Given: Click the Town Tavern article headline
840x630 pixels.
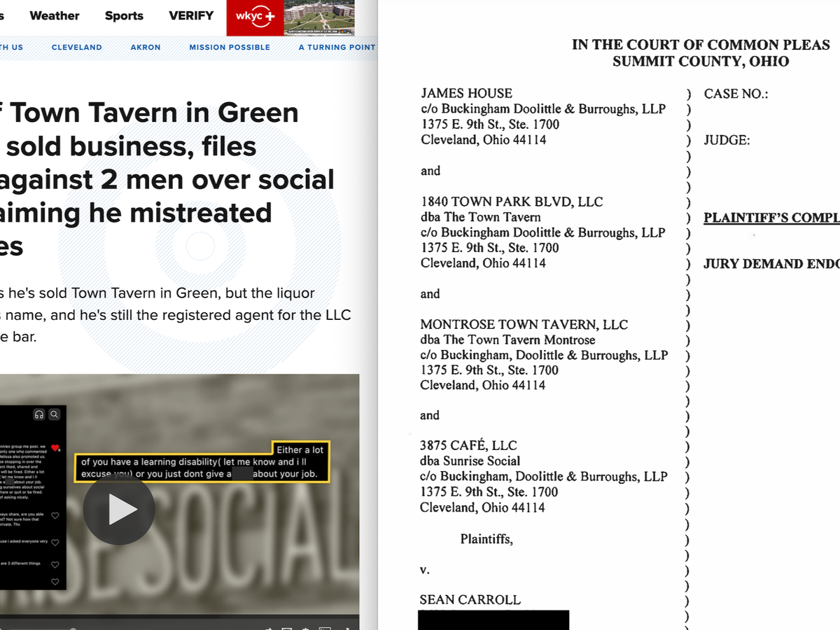Looking at the screenshot, I should click(168, 179).
